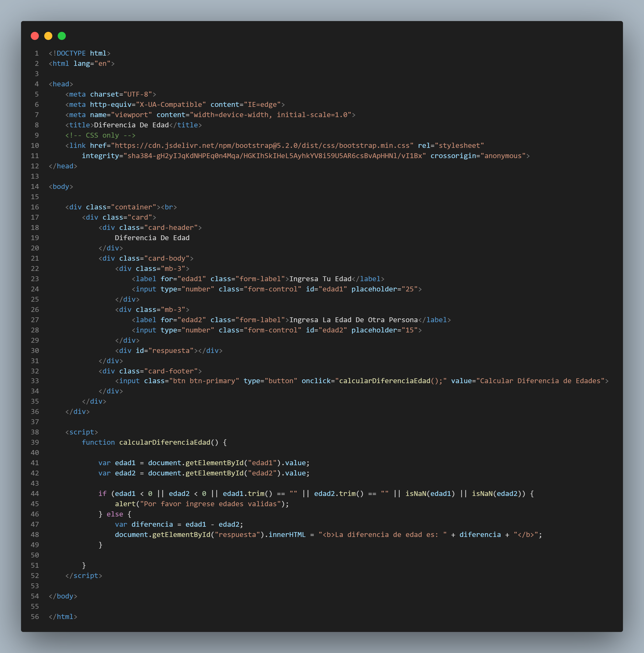Click the 'mb-3' class on line 26
Screen dimensions: 644x653
pyautogui.click(x=175, y=310)
